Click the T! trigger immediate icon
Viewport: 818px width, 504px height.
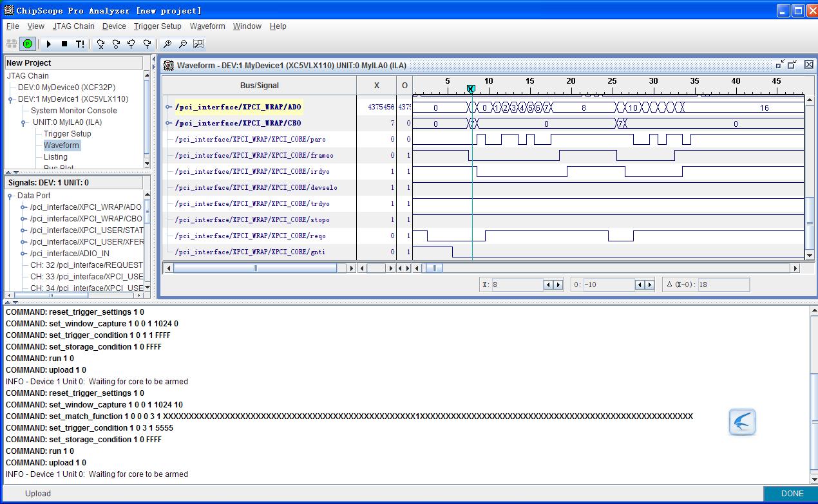pyautogui.click(x=80, y=44)
